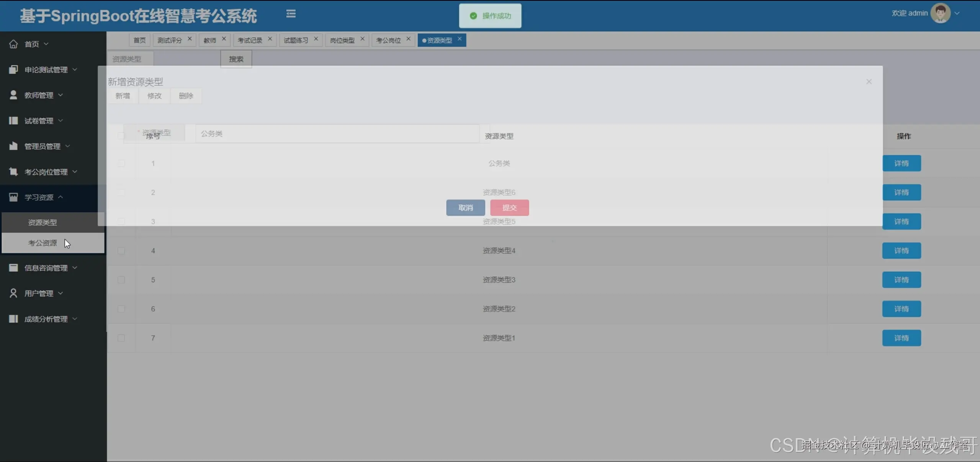Close the 新增资源类型 dialog
Viewport: 980px width, 462px height.
[x=869, y=82]
